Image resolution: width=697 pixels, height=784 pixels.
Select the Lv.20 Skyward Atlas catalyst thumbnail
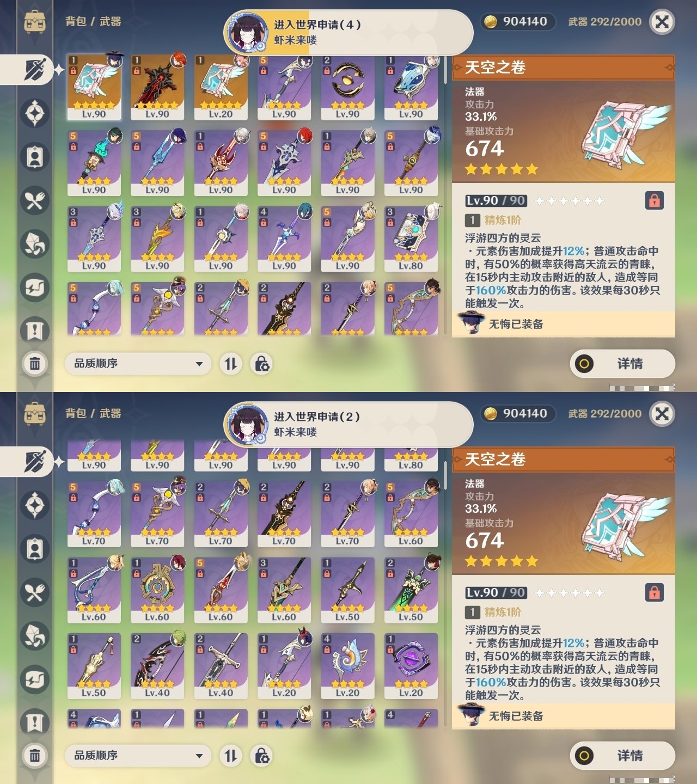[221, 87]
